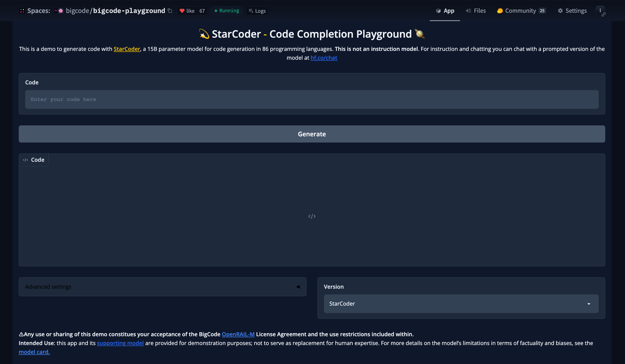Click the Code output label icon
This screenshot has height=364, width=625.
25,160
